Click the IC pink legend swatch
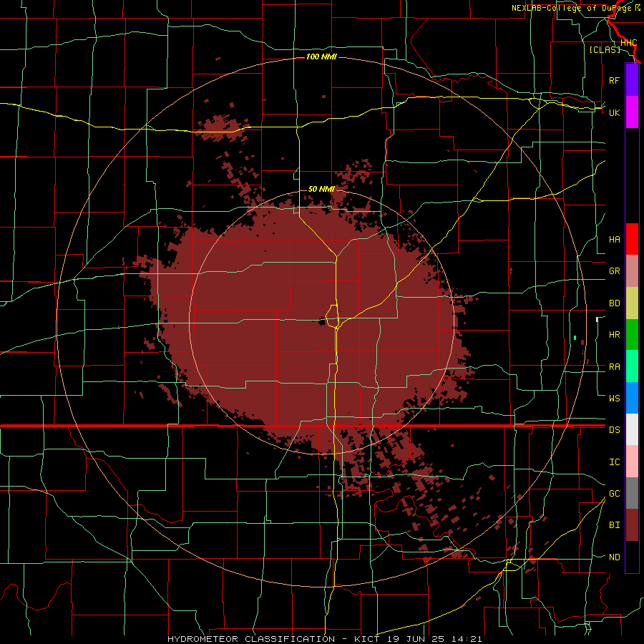This screenshot has width=644, height=644. 632,462
